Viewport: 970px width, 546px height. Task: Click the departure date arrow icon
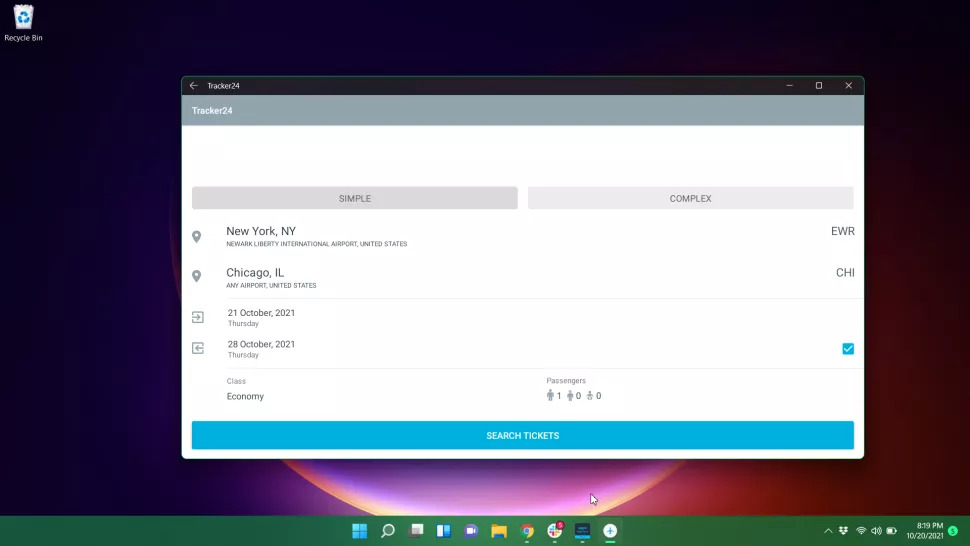click(x=198, y=317)
